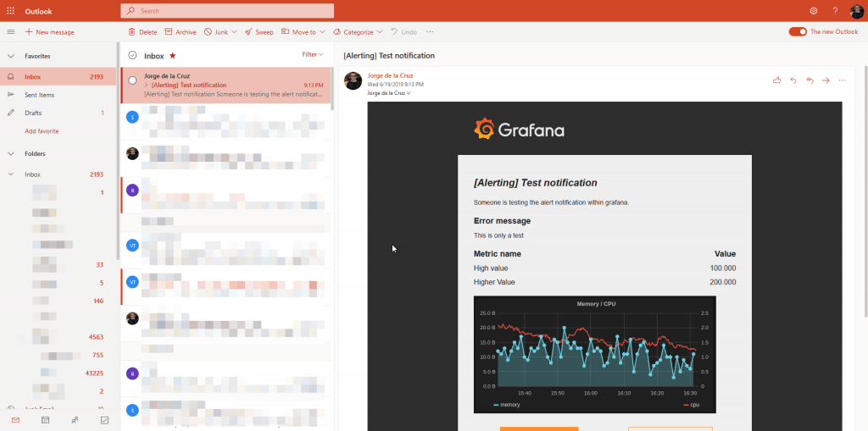Screen dimensions: 868x431
Task: Switch to Mail module icon
Action: (15, 420)
